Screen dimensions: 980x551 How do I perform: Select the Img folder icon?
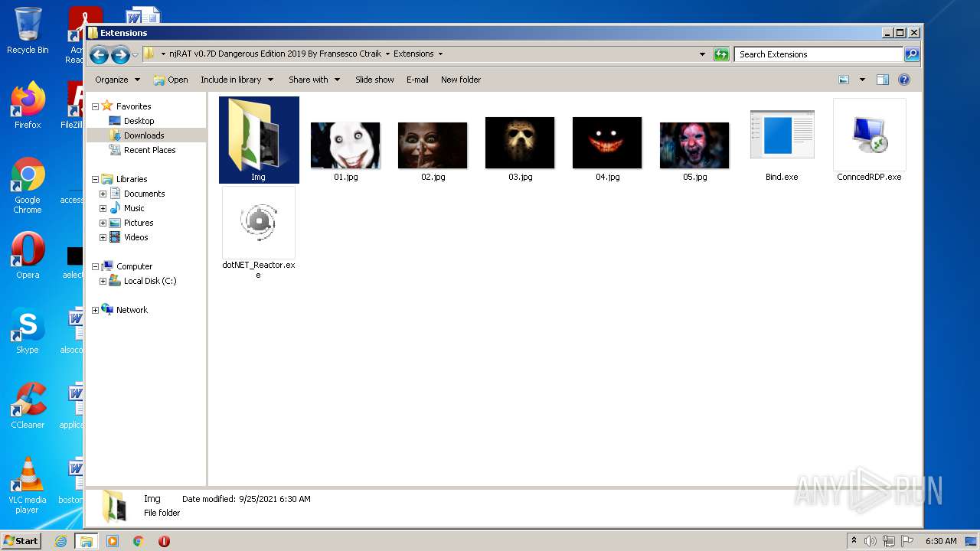click(x=259, y=135)
